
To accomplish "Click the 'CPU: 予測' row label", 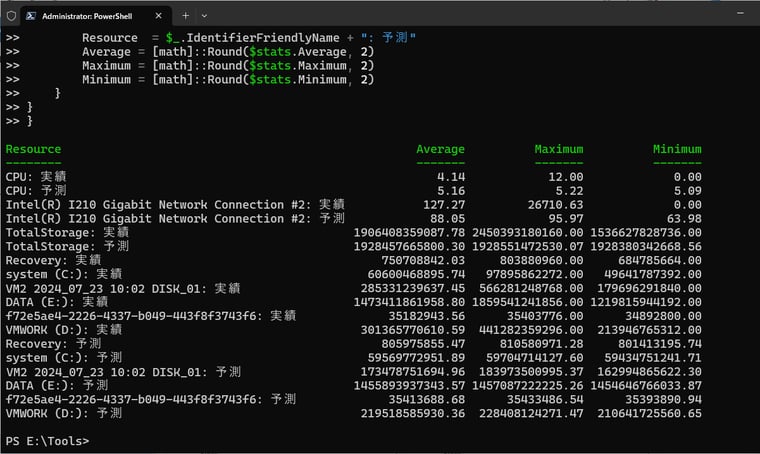I will 36,191.
